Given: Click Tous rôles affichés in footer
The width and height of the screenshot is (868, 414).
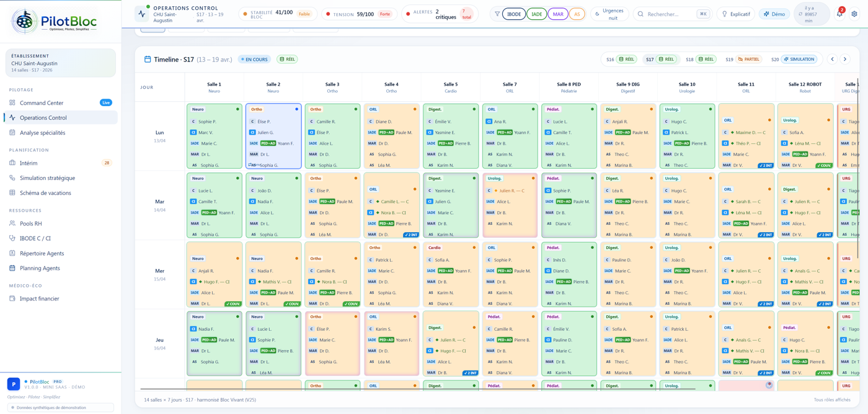Looking at the screenshot, I should click(832, 400).
